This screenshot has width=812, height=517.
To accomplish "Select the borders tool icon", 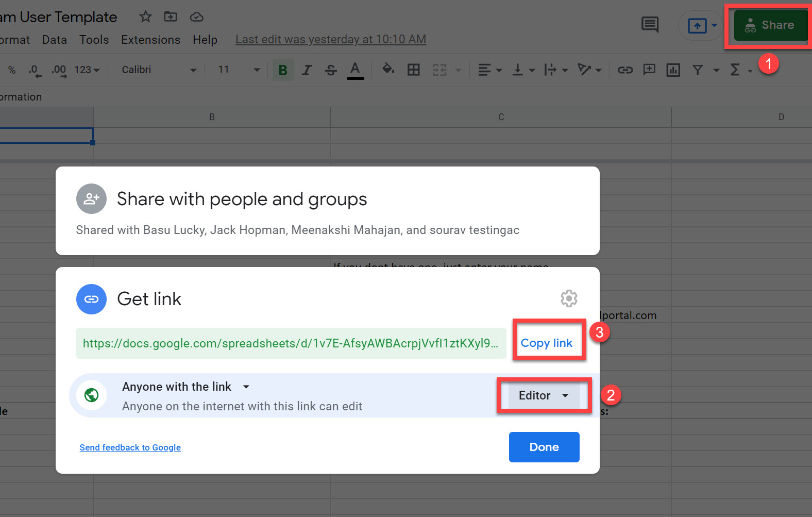I will pyautogui.click(x=413, y=70).
